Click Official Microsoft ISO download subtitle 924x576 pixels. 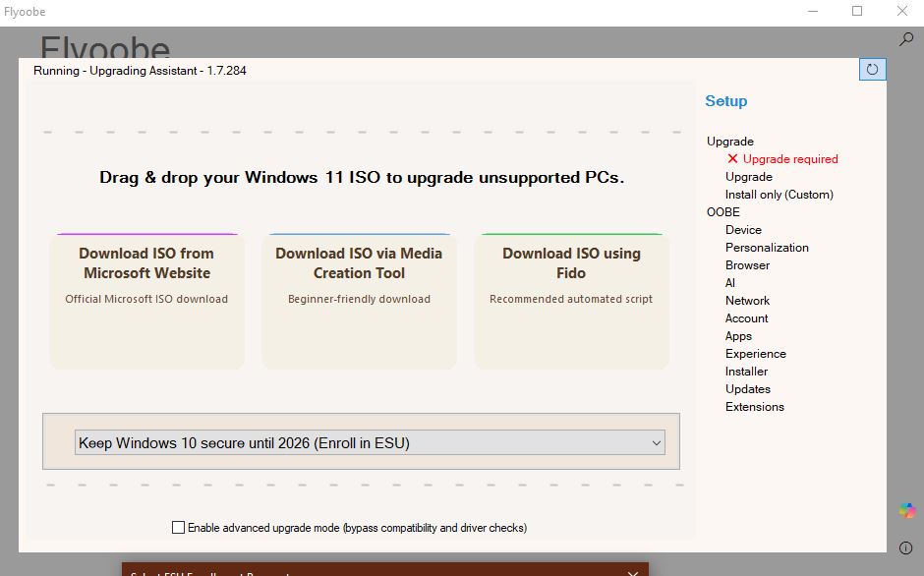[x=146, y=299]
